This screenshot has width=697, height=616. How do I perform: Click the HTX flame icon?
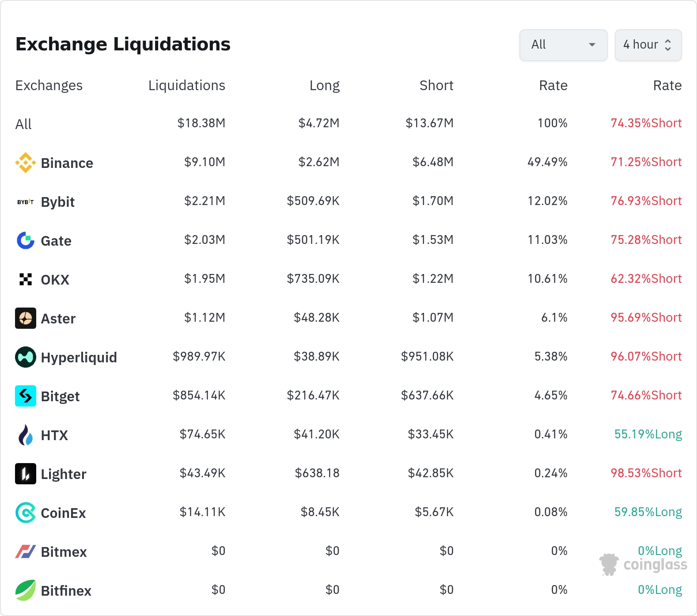click(x=26, y=435)
